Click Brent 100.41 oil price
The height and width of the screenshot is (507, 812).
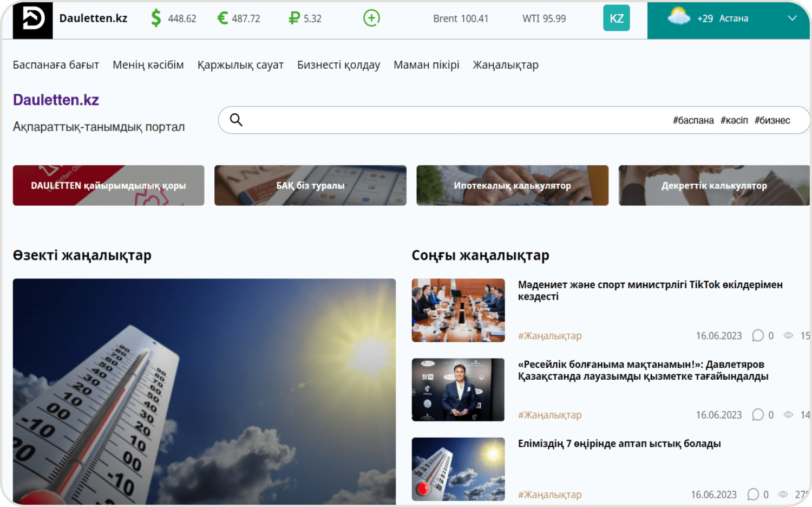point(461,18)
